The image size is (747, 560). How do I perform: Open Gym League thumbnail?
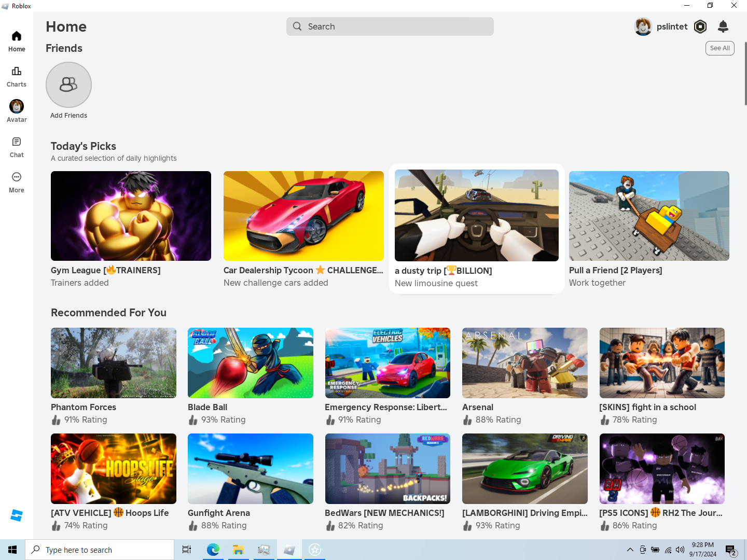click(x=131, y=216)
